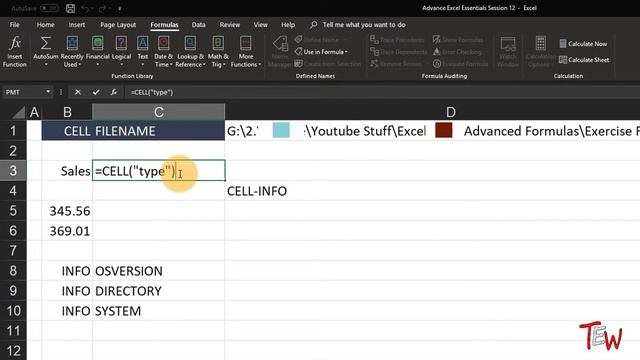Click Remove Arrows
Viewport: 640px width, 360px height.
pyautogui.click(x=396, y=64)
